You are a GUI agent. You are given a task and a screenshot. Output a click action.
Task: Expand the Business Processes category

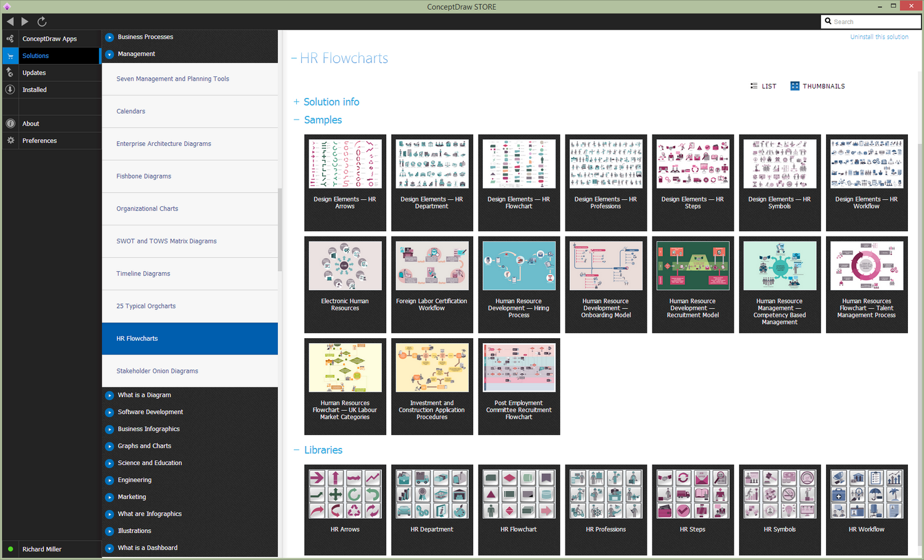tap(109, 37)
